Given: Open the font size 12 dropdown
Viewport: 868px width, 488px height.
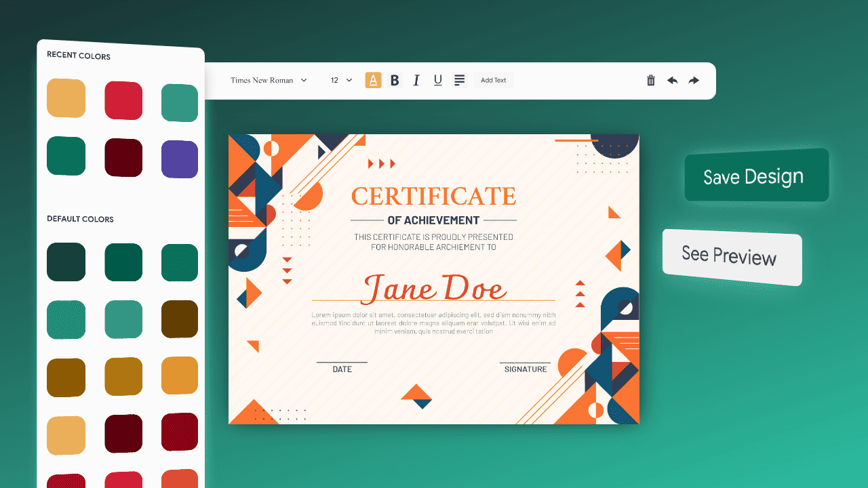Looking at the screenshot, I should pyautogui.click(x=342, y=80).
